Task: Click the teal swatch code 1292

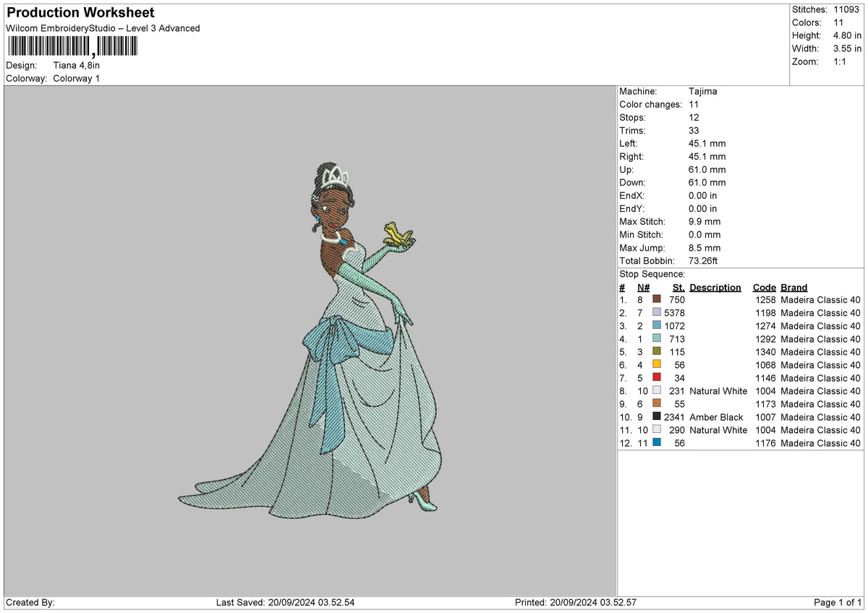Action: tap(657, 338)
